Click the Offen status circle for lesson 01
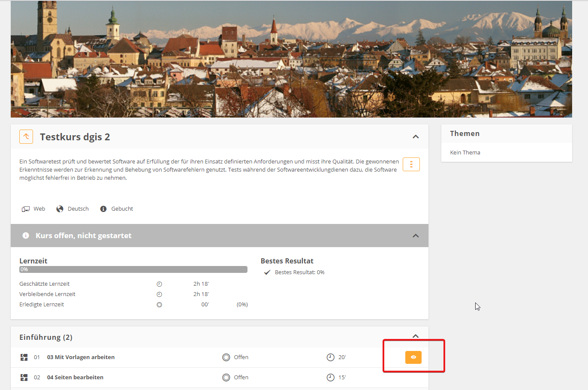 tap(226, 357)
